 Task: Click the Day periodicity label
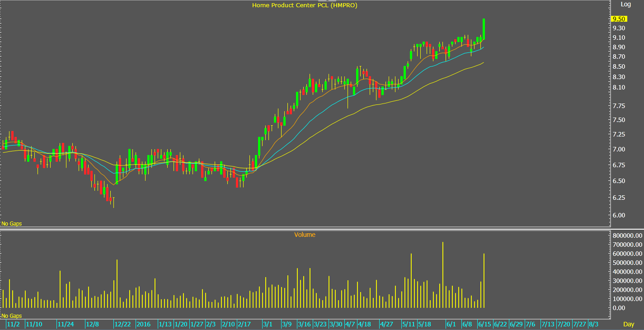629,324
